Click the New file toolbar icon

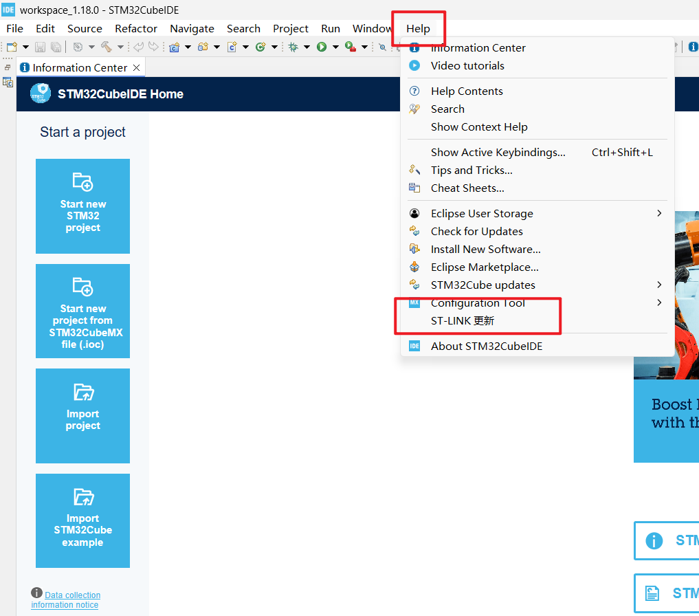(x=12, y=47)
